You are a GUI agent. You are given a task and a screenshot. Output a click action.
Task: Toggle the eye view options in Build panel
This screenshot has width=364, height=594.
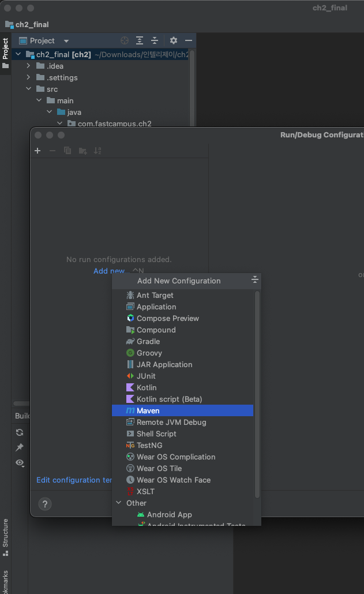[20, 463]
